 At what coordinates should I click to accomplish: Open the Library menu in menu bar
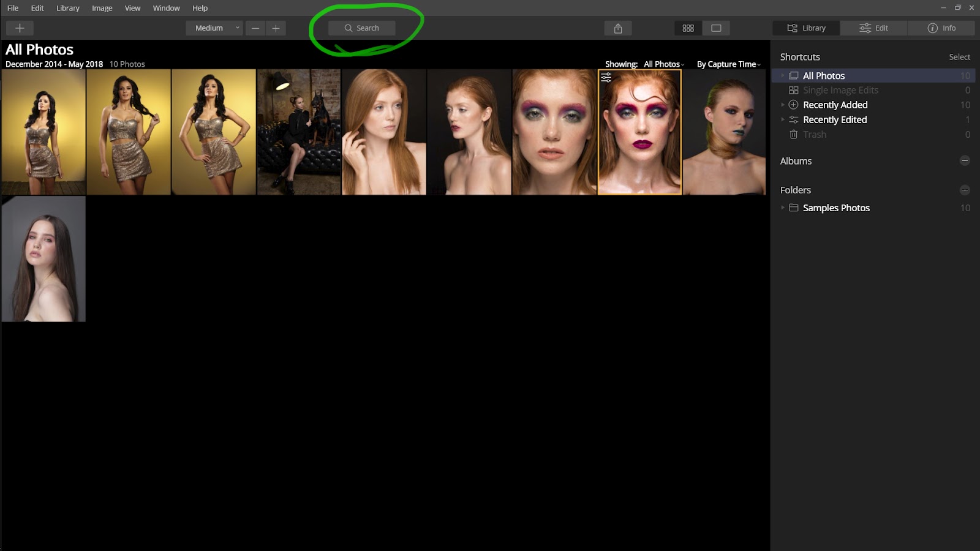point(68,8)
